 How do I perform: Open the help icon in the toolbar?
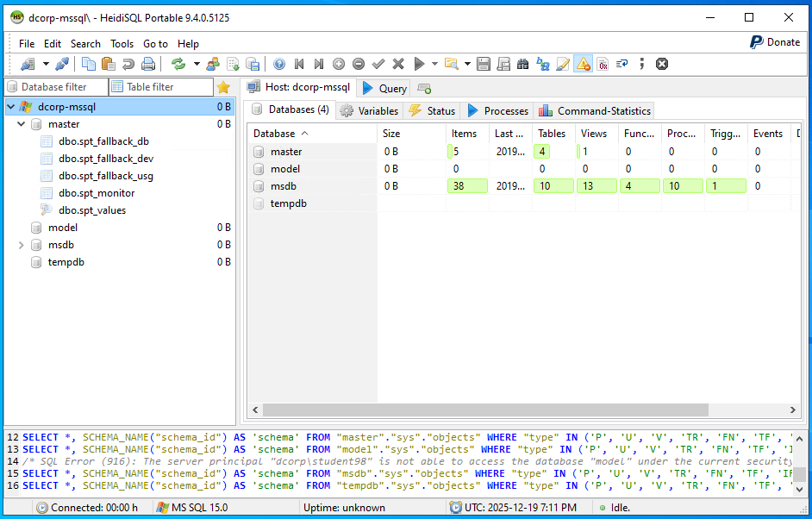pos(278,64)
